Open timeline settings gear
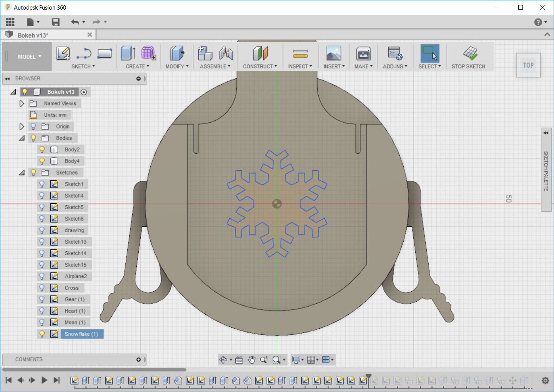This screenshot has height=392, width=554. (545, 380)
